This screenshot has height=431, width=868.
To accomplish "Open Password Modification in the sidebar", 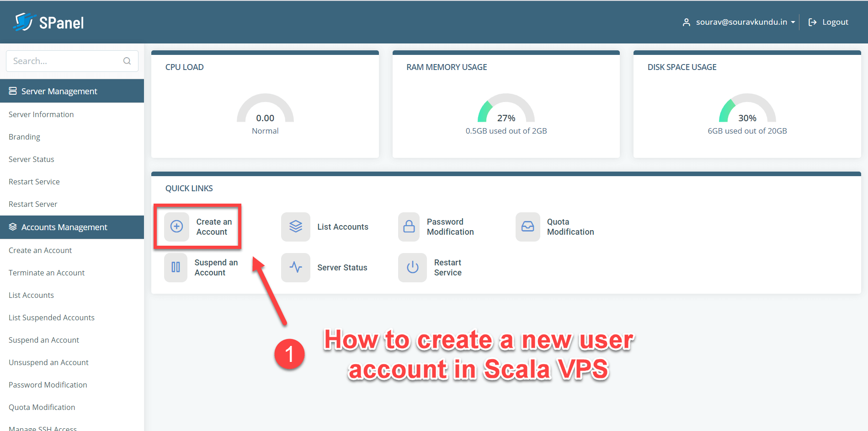I will point(48,385).
